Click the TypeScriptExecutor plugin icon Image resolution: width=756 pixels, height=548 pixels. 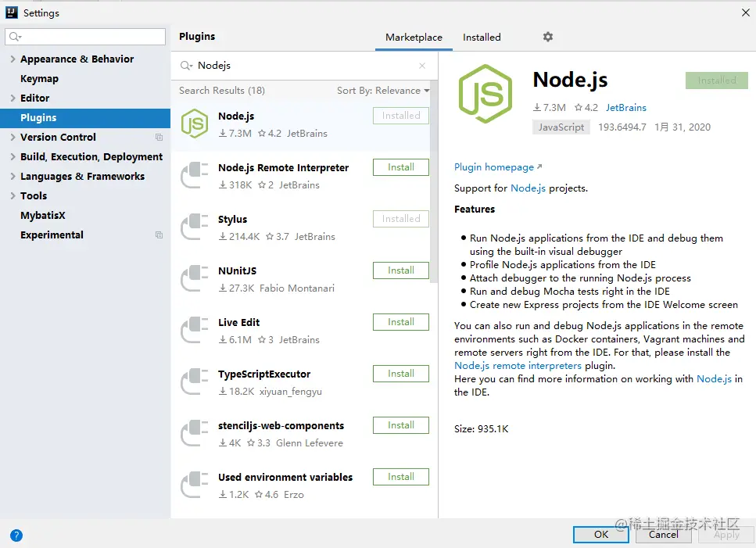click(x=195, y=381)
